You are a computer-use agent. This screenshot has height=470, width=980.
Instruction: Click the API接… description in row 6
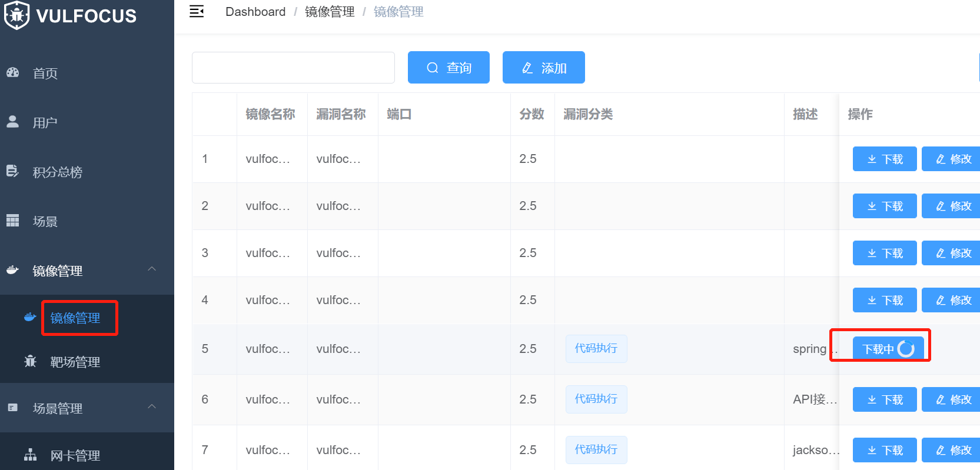(815, 399)
